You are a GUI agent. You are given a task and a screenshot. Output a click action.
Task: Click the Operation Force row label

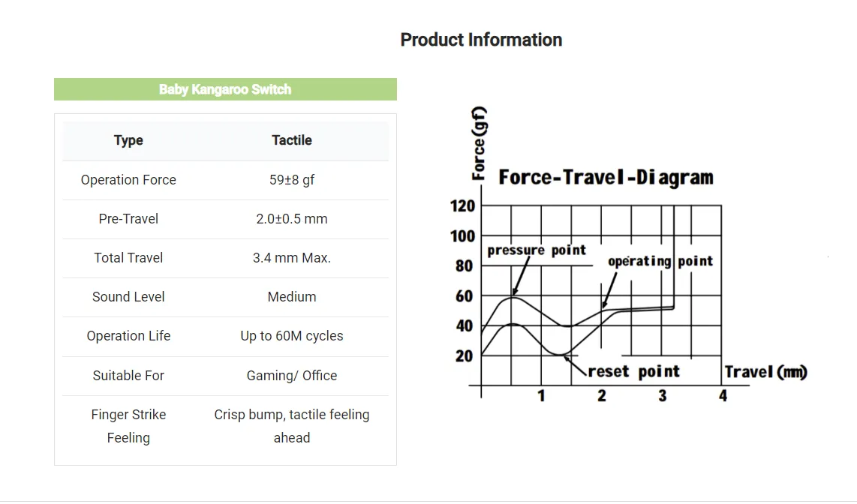point(128,180)
